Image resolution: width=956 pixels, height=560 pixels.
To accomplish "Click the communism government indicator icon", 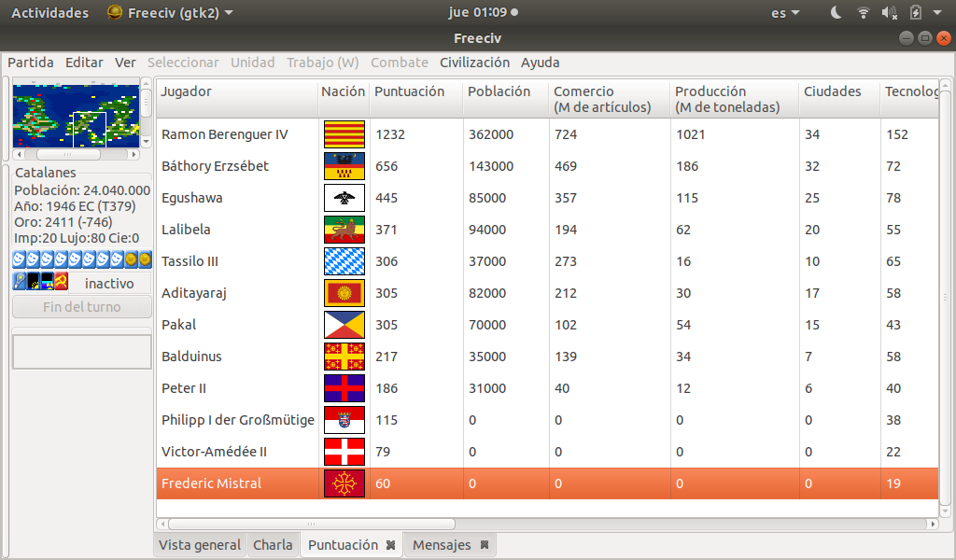I will pos(62,281).
